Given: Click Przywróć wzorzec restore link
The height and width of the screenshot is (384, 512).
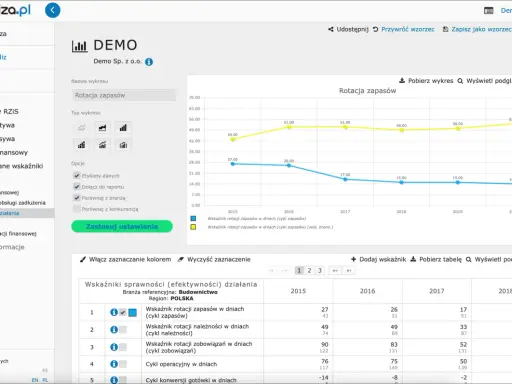Looking at the screenshot, I should click(408, 29).
